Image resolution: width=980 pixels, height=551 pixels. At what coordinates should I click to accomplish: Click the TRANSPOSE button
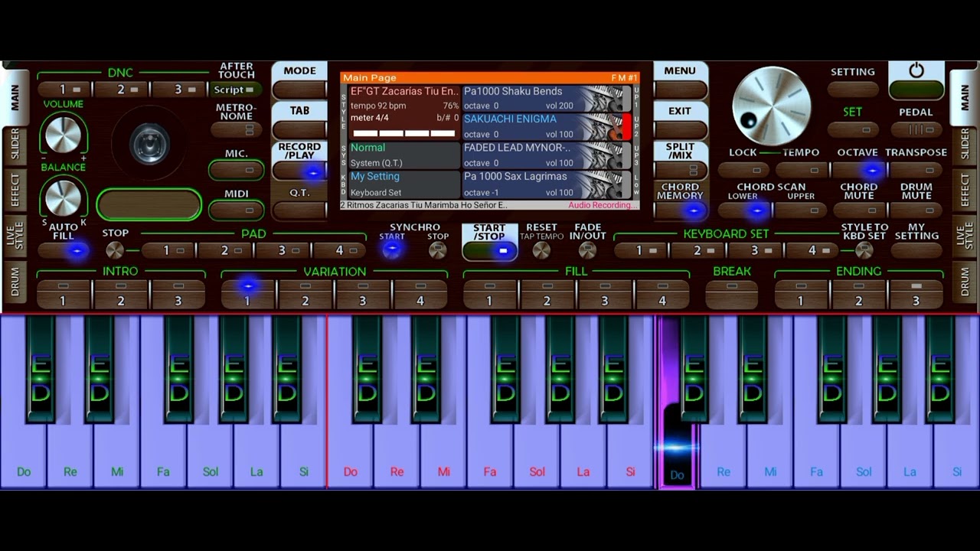tap(916, 170)
